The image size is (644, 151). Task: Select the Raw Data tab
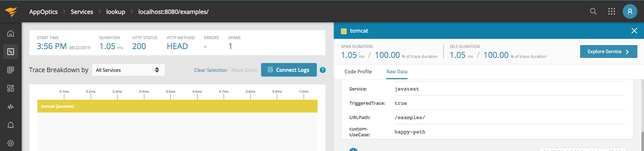click(397, 71)
